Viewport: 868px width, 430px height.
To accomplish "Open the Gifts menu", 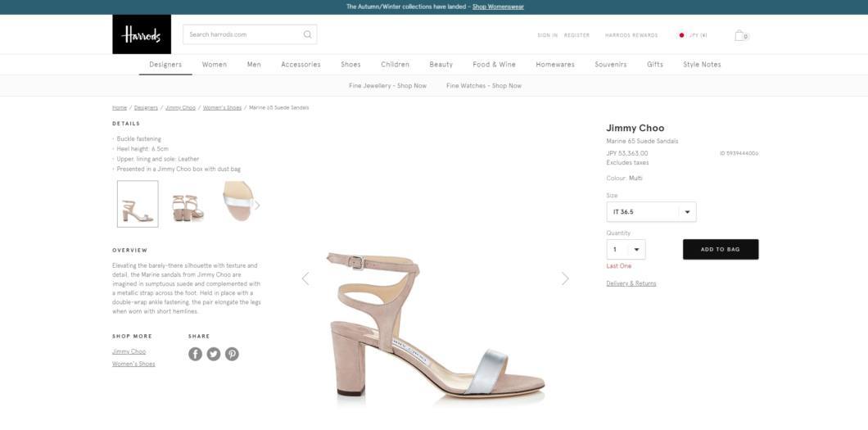I will pyautogui.click(x=655, y=64).
